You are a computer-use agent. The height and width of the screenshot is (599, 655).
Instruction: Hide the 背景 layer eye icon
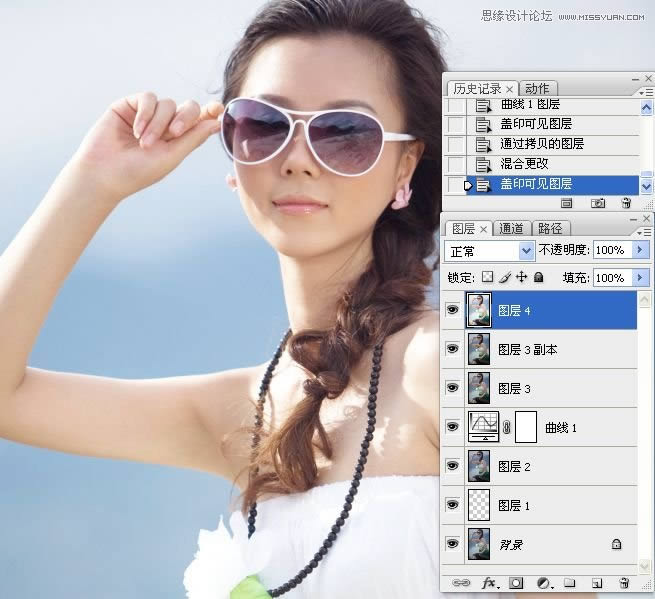point(452,543)
